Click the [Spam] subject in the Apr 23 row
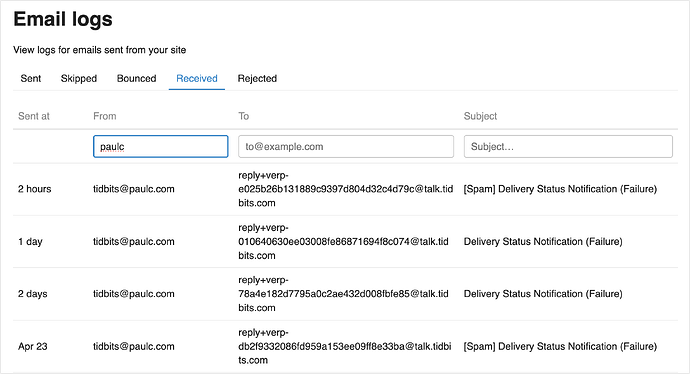This screenshot has width=690, height=374. 560,346
